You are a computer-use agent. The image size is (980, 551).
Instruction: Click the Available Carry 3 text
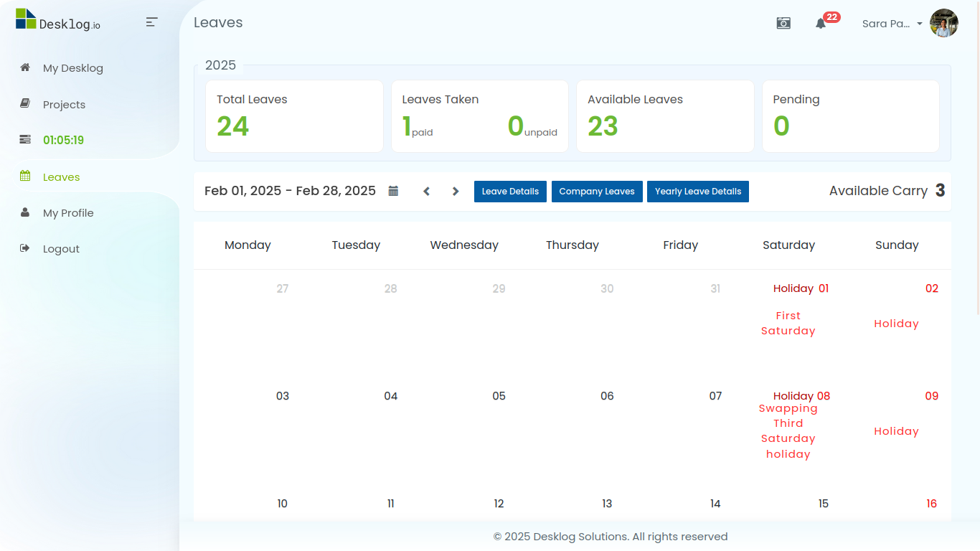click(887, 191)
